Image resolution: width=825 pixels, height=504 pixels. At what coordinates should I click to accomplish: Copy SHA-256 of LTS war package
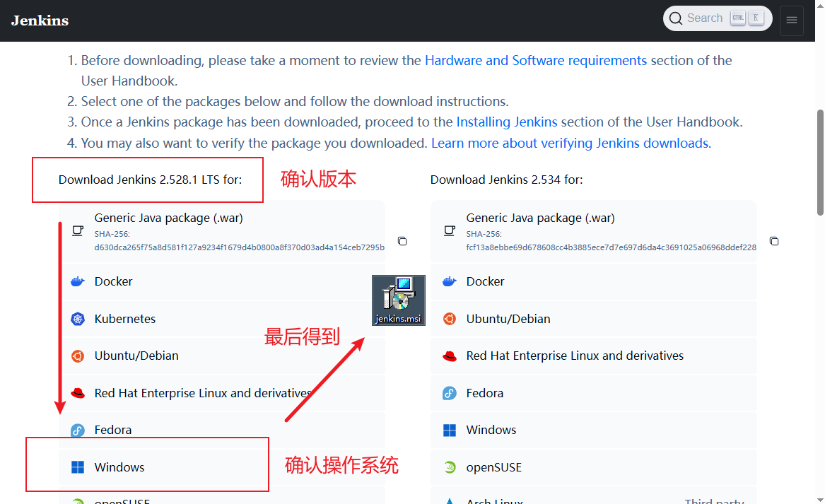pyautogui.click(x=402, y=241)
